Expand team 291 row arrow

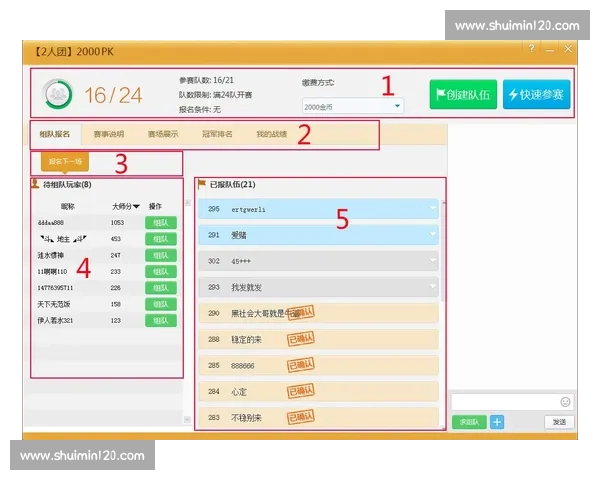[x=432, y=235]
